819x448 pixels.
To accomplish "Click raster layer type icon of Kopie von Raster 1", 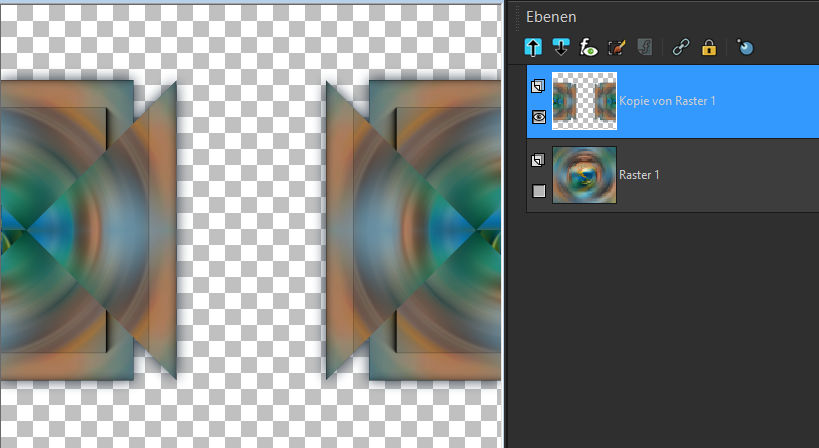I will point(538,86).
